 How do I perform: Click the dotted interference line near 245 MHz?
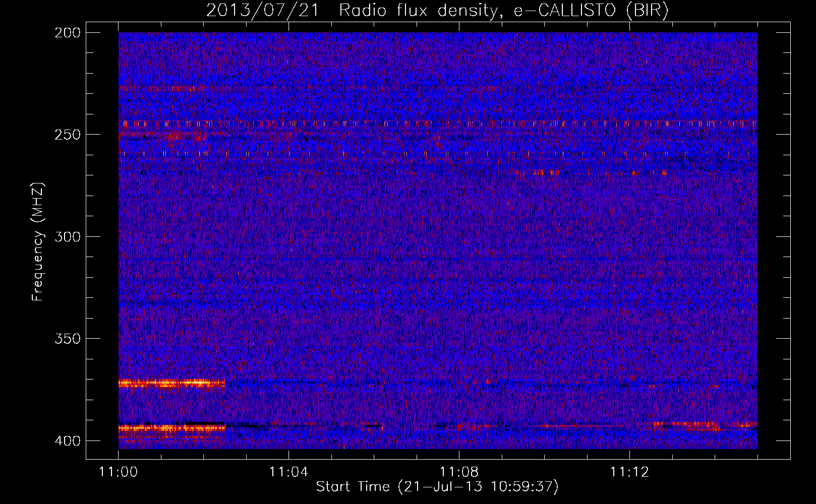pyautogui.click(x=438, y=123)
